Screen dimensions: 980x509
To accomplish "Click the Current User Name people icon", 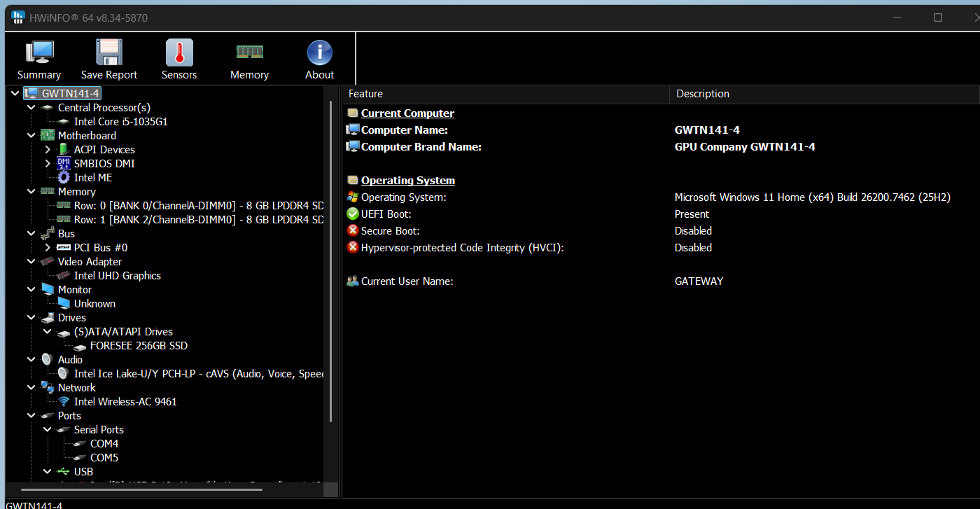I will pos(353,281).
